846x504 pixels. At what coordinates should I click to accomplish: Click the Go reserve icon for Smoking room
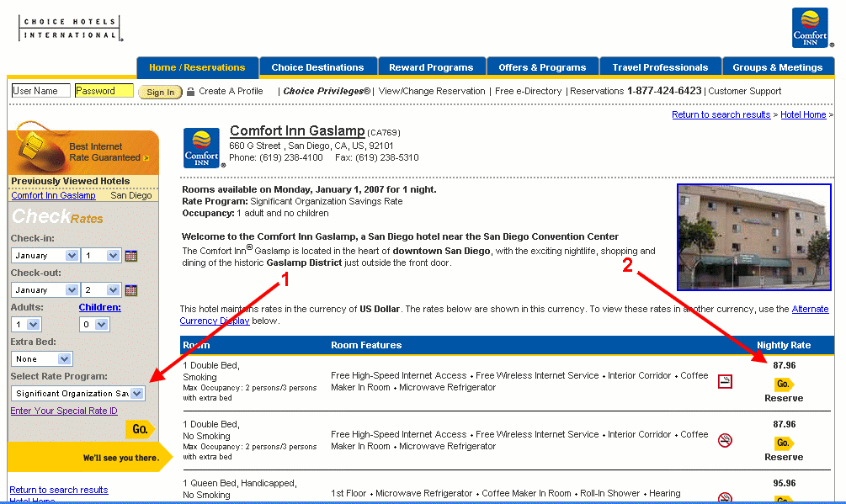[x=784, y=385]
